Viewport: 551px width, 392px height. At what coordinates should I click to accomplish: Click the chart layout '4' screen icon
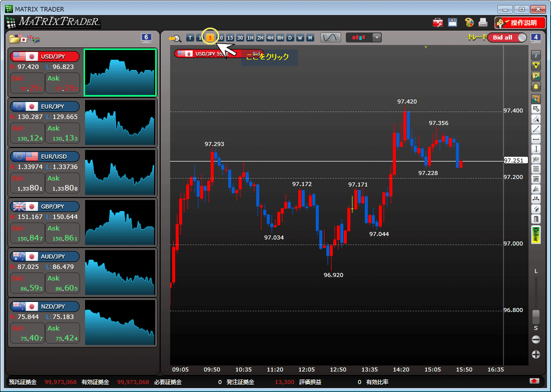coord(535,37)
